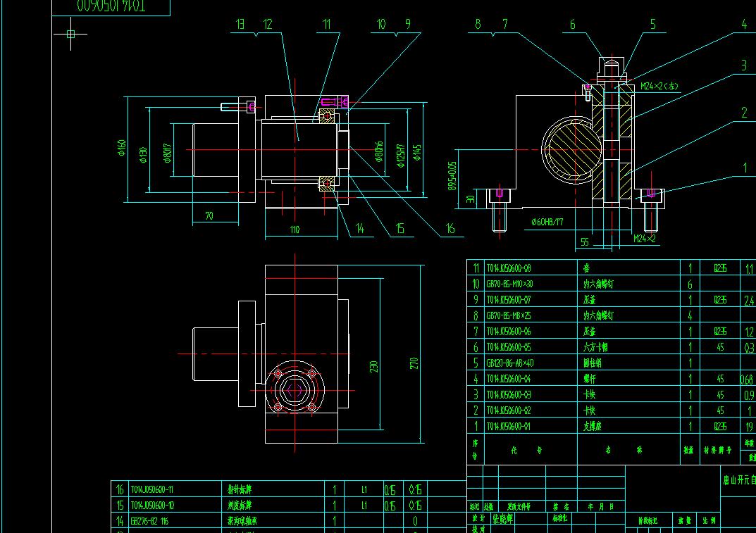Click the φ80f7 dimension label

point(168,153)
